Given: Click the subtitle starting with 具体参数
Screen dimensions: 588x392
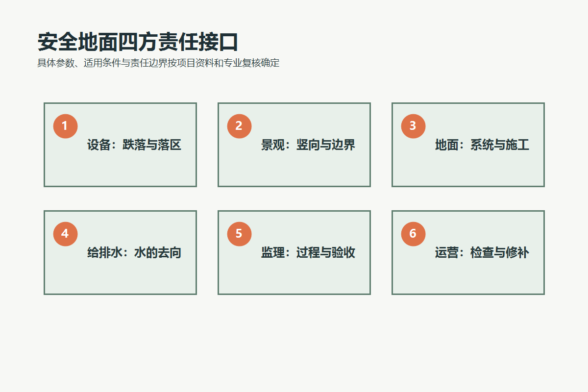Looking at the screenshot, I should [159, 63].
